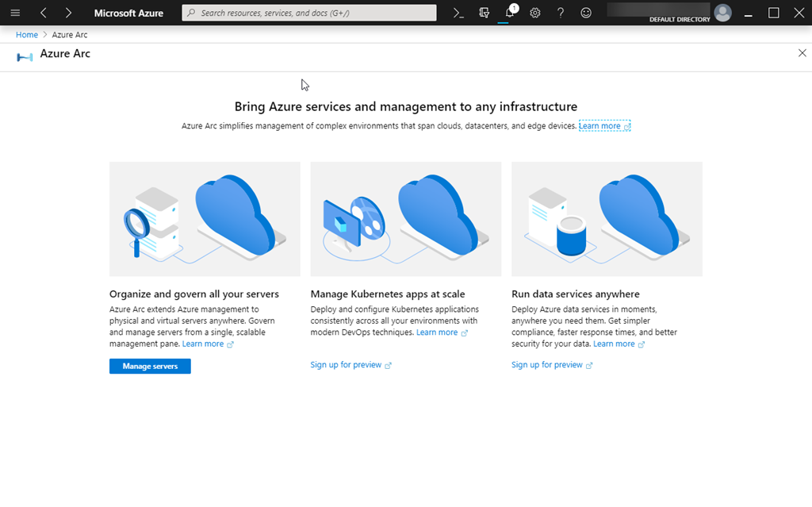The width and height of the screenshot is (812, 507).
Task: Navigate to Home breadcrumb
Action: pyautogui.click(x=27, y=35)
